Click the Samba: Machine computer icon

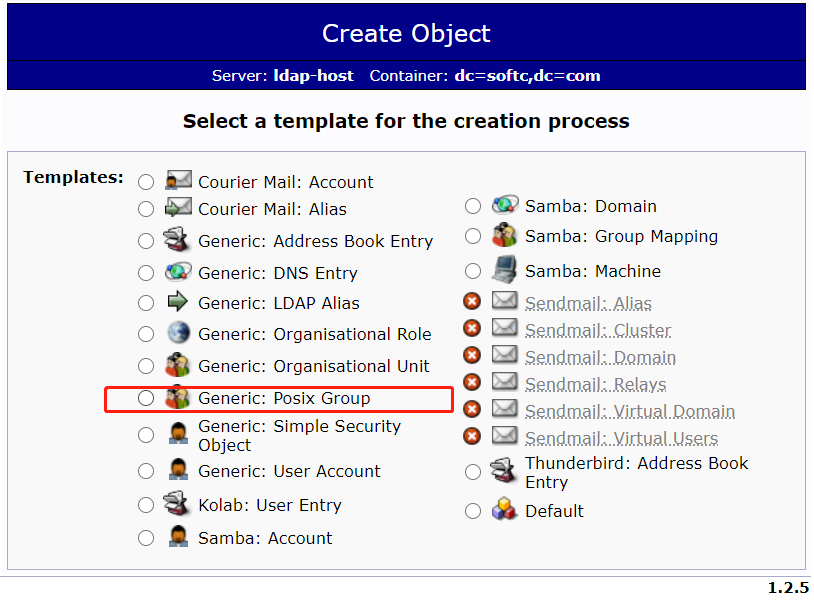pyautogui.click(x=505, y=269)
